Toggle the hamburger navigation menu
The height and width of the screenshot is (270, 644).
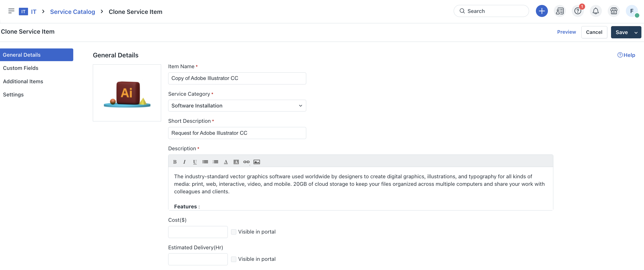click(11, 11)
